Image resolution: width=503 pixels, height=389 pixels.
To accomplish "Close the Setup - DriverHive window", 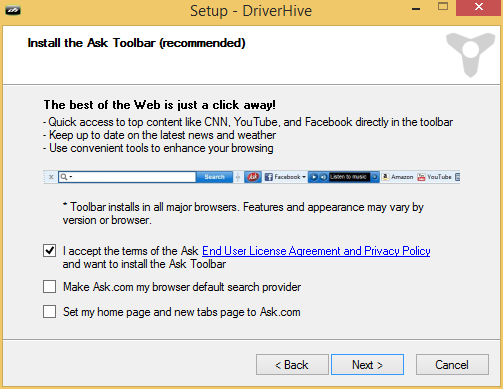I will (479, 7).
